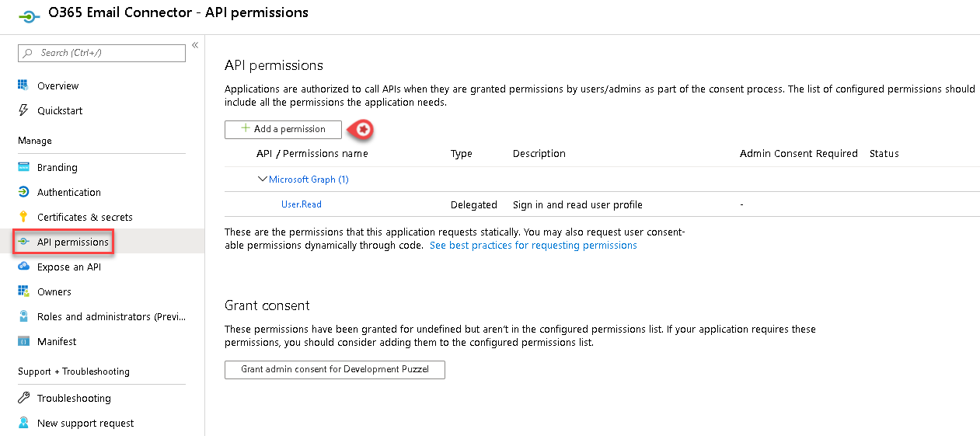Click the Expose an API cloud icon
Image resolution: width=980 pixels, height=436 pixels.
point(23,267)
